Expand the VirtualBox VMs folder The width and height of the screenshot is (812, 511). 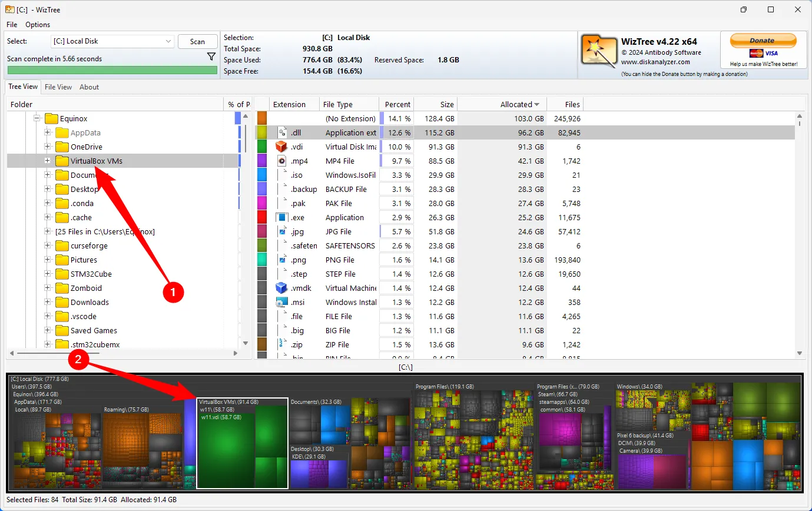[48, 161]
